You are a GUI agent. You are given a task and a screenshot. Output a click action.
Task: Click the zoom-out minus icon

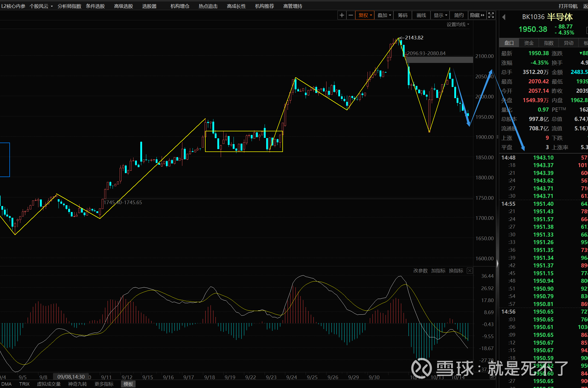pos(351,15)
